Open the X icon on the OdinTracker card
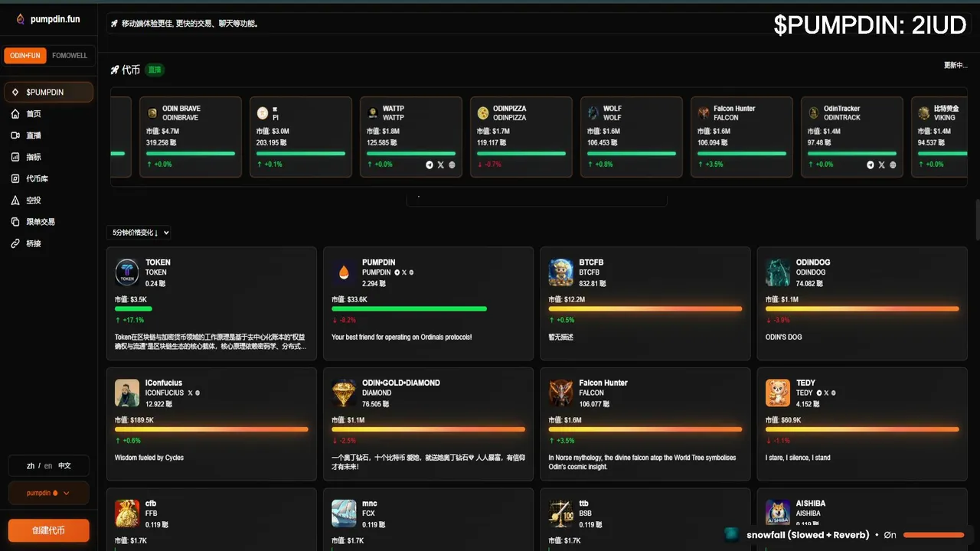Image resolution: width=980 pixels, height=551 pixels. click(x=881, y=165)
